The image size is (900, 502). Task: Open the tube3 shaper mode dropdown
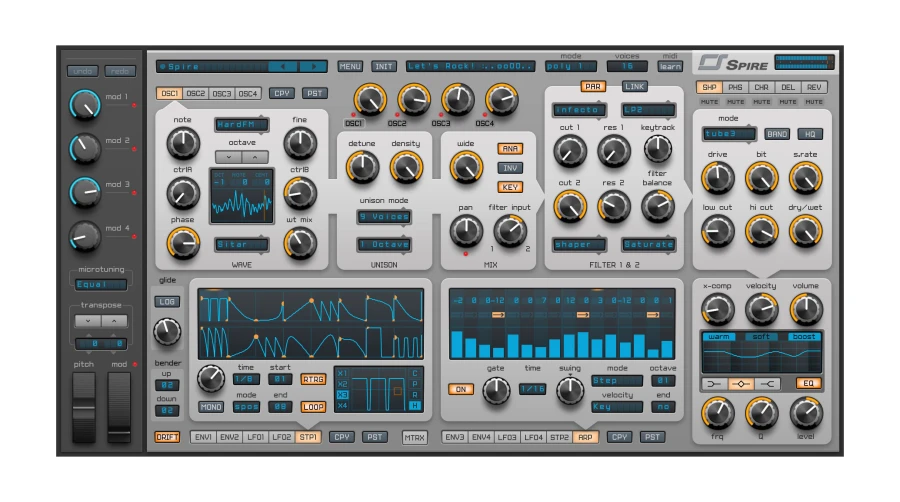pos(729,134)
